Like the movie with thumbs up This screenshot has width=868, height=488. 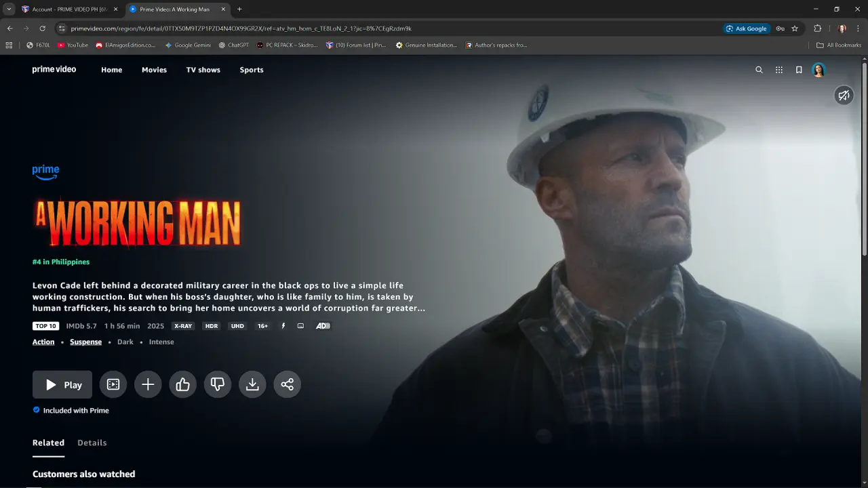(x=182, y=384)
